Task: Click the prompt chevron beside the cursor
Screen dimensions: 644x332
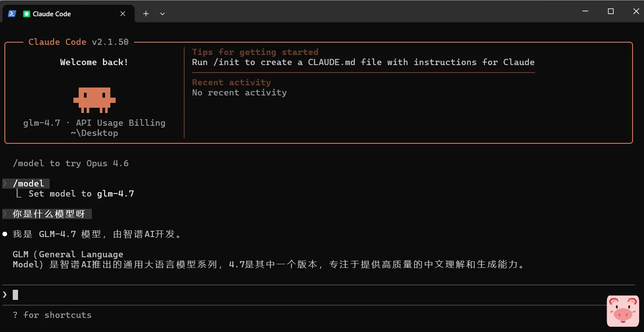Action: [5, 295]
